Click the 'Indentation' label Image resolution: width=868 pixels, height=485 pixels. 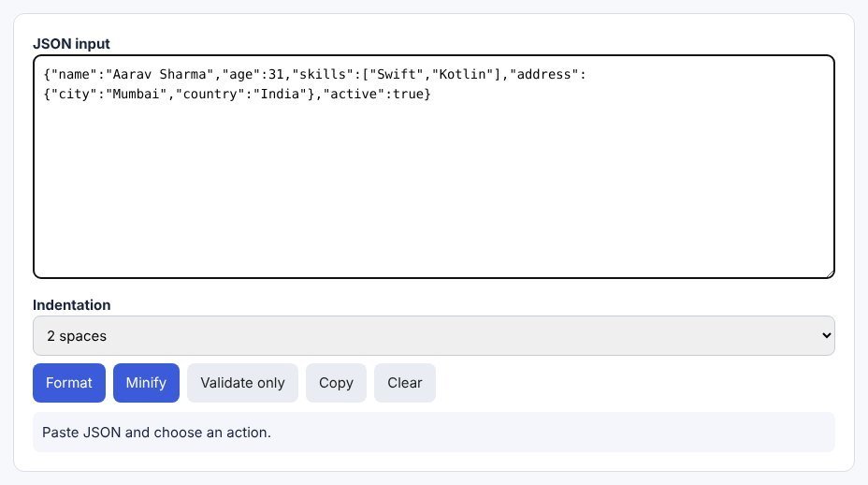[x=71, y=305]
